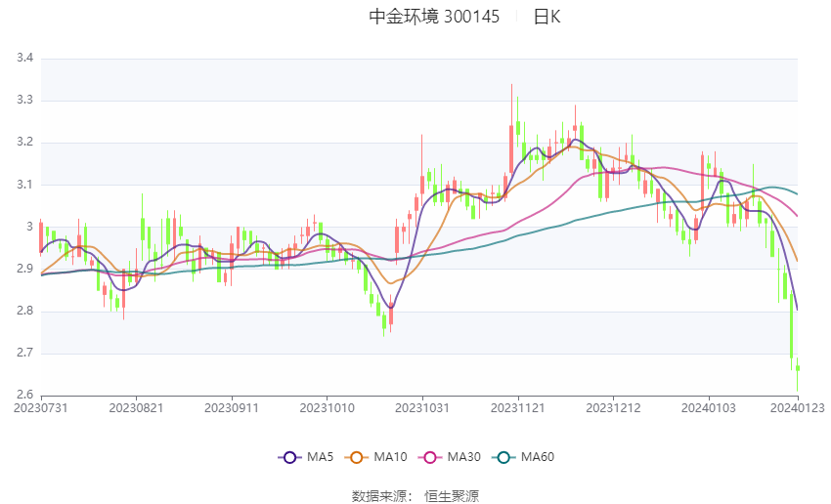Screen dimensions: 831x504
Task: Hide the MA10 line using its text label
Action: 391,456
